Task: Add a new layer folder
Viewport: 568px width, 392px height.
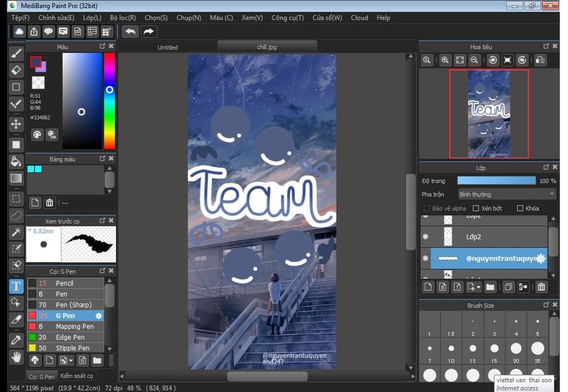Action: pyautogui.click(x=490, y=287)
